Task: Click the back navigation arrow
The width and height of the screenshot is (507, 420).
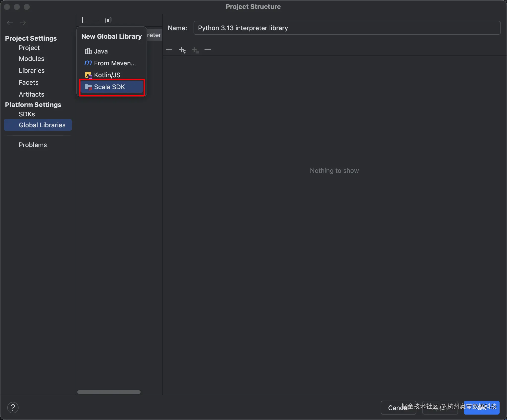Action: [10, 23]
